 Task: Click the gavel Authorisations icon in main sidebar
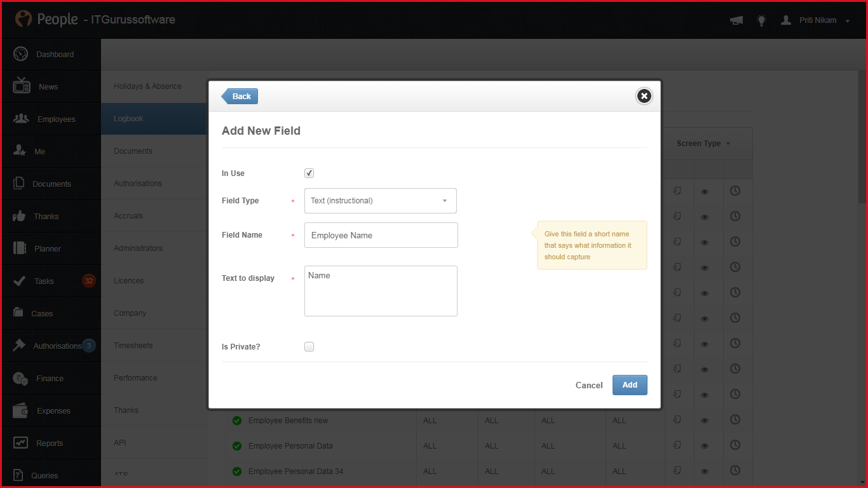[x=19, y=346]
